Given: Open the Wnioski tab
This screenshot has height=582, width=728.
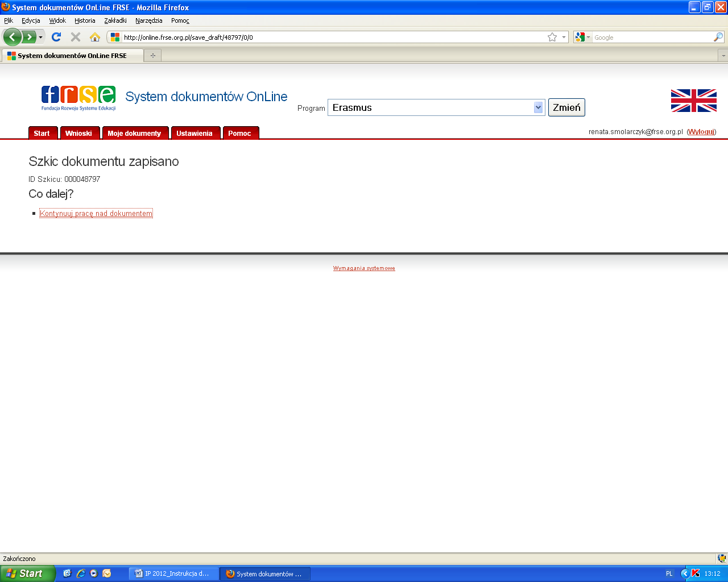Looking at the screenshot, I should click(80, 133).
